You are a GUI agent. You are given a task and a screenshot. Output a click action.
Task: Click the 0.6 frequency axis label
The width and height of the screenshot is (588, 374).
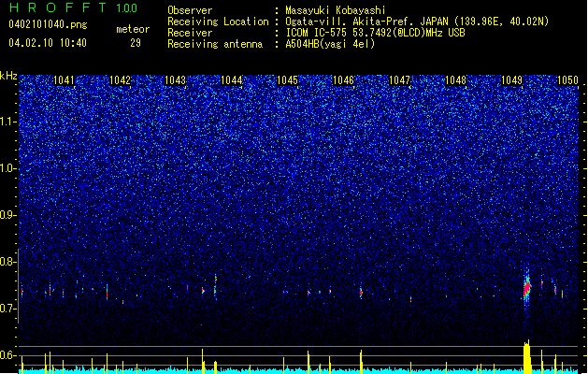[x=7, y=355]
